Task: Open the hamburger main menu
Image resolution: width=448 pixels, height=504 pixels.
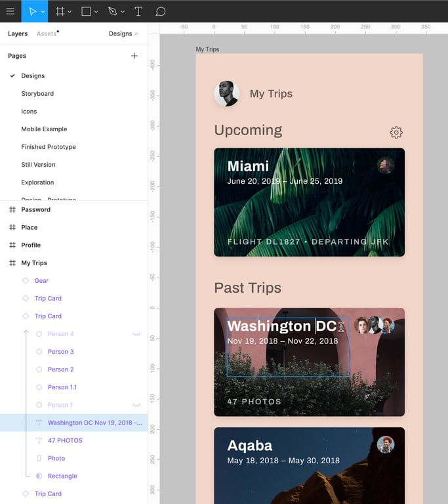Action: coord(10,11)
